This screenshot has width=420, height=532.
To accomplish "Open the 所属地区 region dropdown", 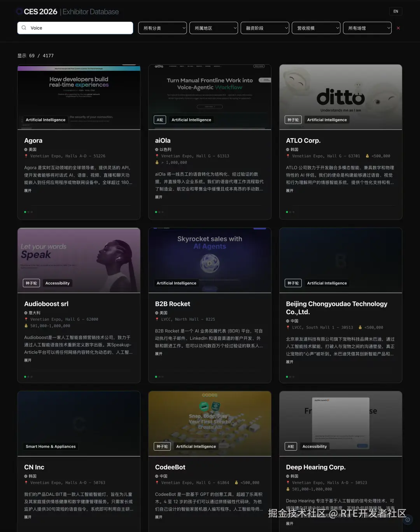I will (x=213, y=28).
